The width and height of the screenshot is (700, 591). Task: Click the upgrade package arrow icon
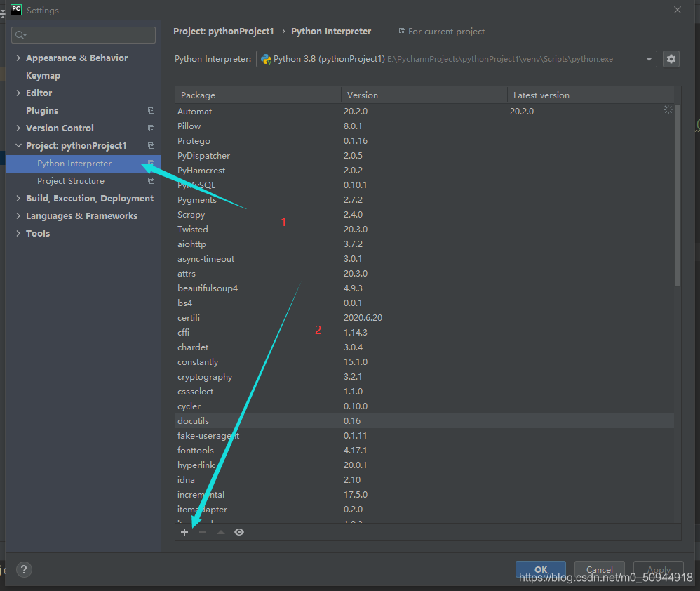(221, 533)
